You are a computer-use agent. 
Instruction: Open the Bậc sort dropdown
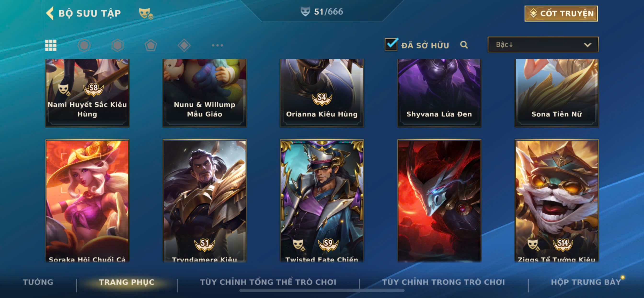point(543,45)
